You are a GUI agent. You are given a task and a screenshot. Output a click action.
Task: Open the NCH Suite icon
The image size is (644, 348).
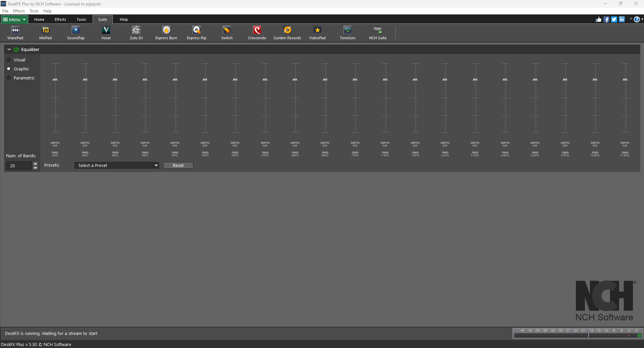click(x=378, y=33)
